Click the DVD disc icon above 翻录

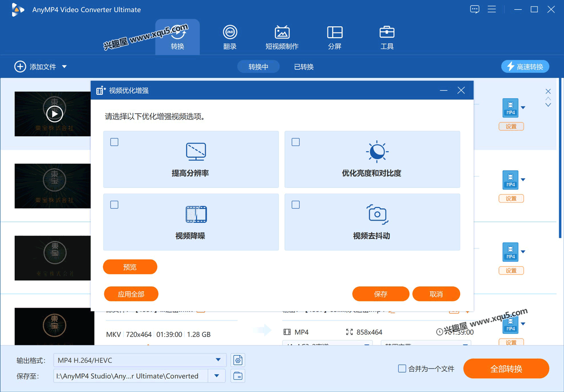(x=230, y=32)
